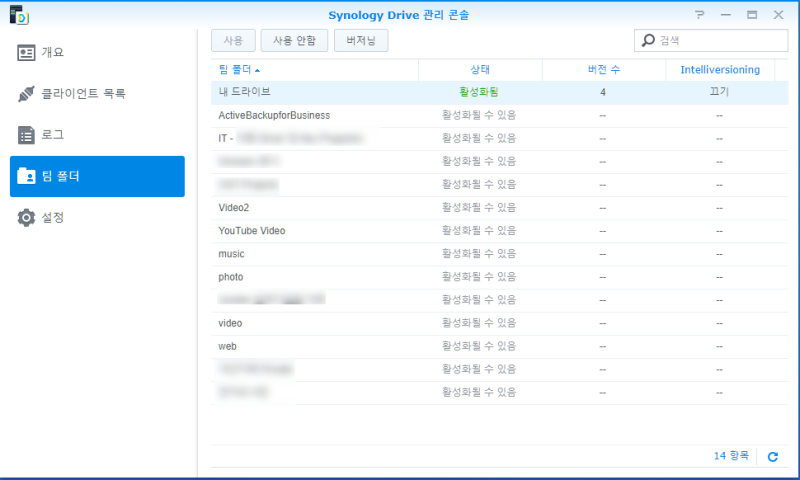This screenshot has height=480, width=800.
Task: Click the settings gear icon
Action: point(26,218)
